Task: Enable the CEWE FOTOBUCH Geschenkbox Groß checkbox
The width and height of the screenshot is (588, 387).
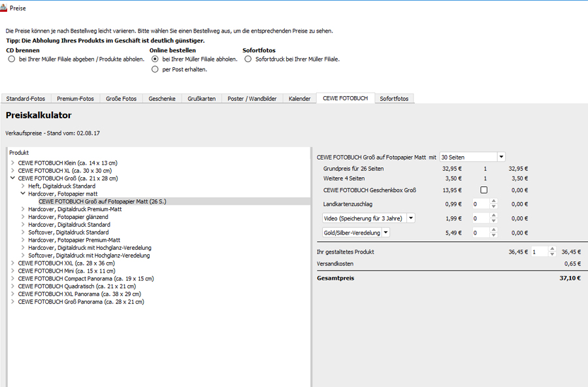Action: coord(483,190)
